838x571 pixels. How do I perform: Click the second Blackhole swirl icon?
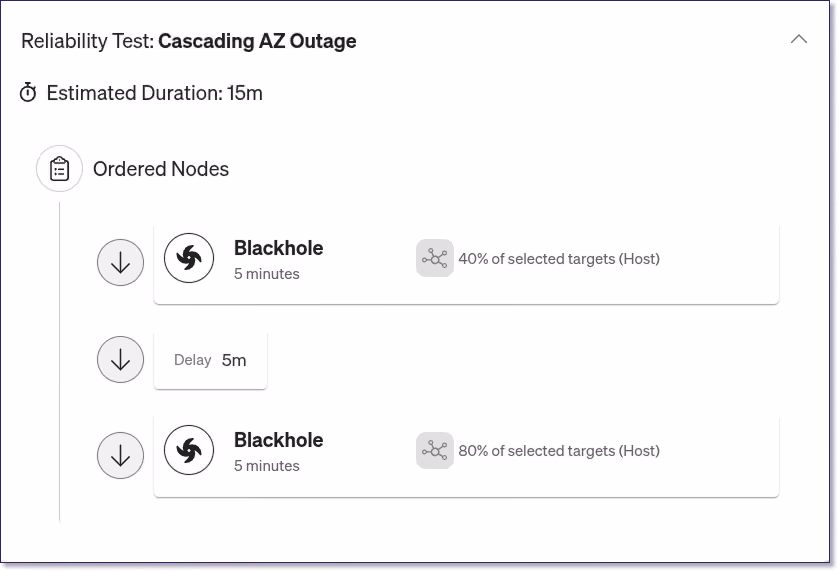(x=189, y=450)
